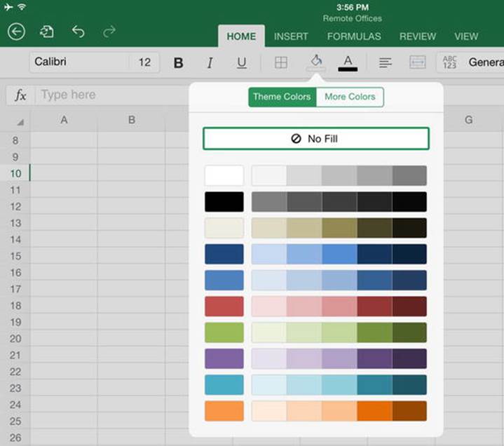Pick the darkest teal shade swatch
Image resolution: width=504 pixels, height=446 pixels.
click(409, 385)
